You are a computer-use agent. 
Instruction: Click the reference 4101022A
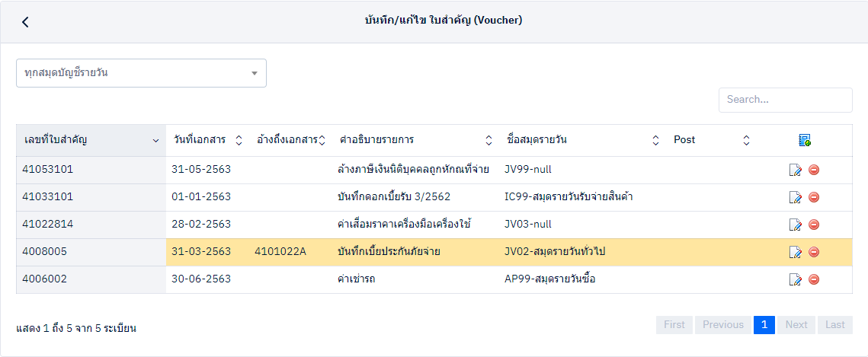pyautogui.click(x=280, y=252)
